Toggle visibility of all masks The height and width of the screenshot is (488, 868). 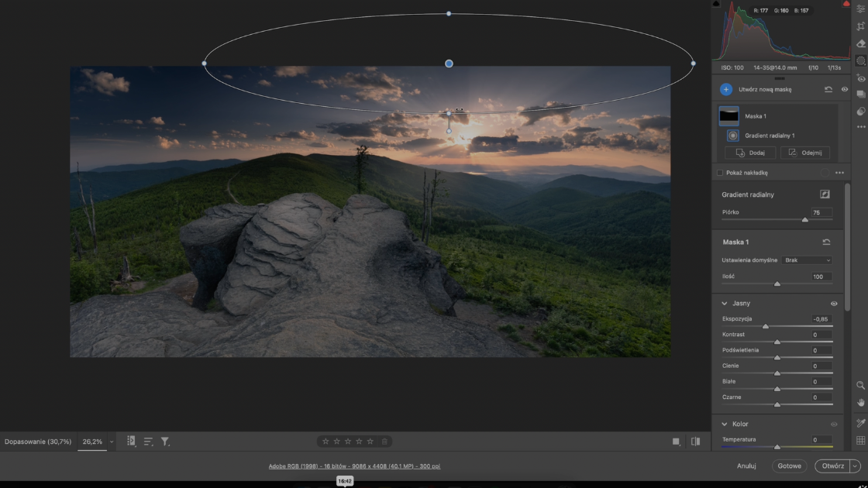tap(845, 90)
